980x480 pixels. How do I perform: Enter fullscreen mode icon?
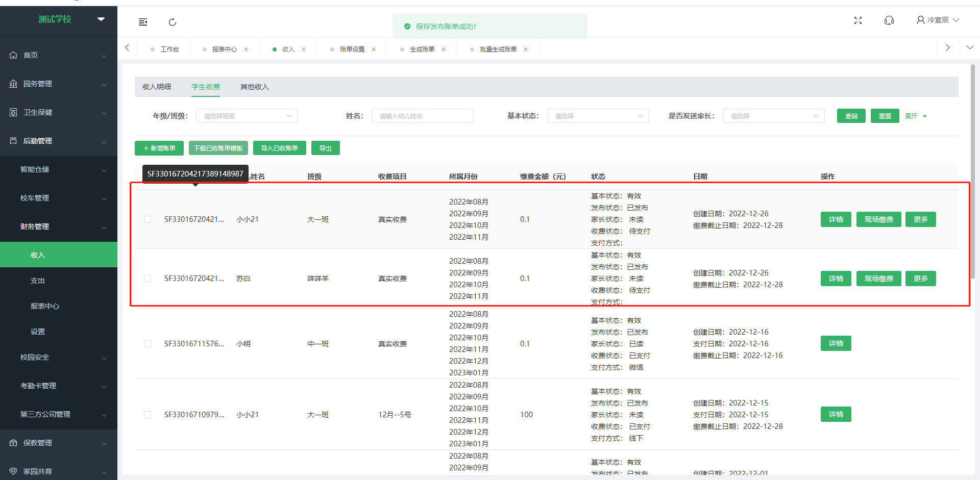point(858,20)
